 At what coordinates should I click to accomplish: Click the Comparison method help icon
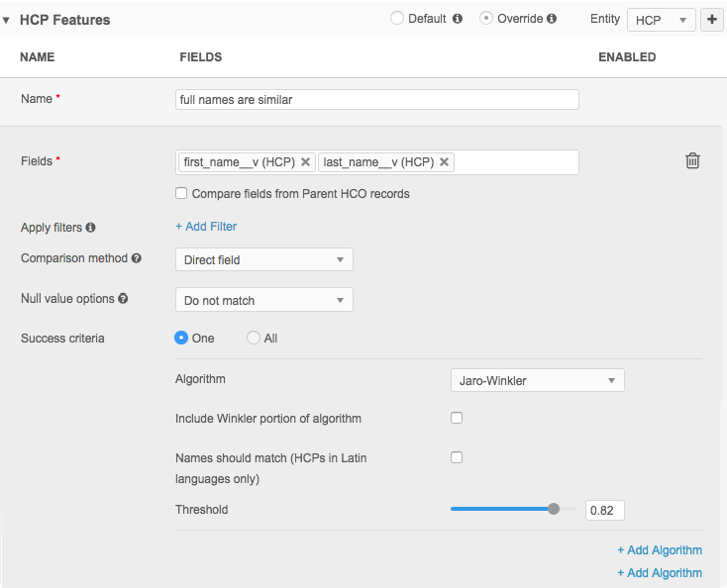(x=137, y=258)
